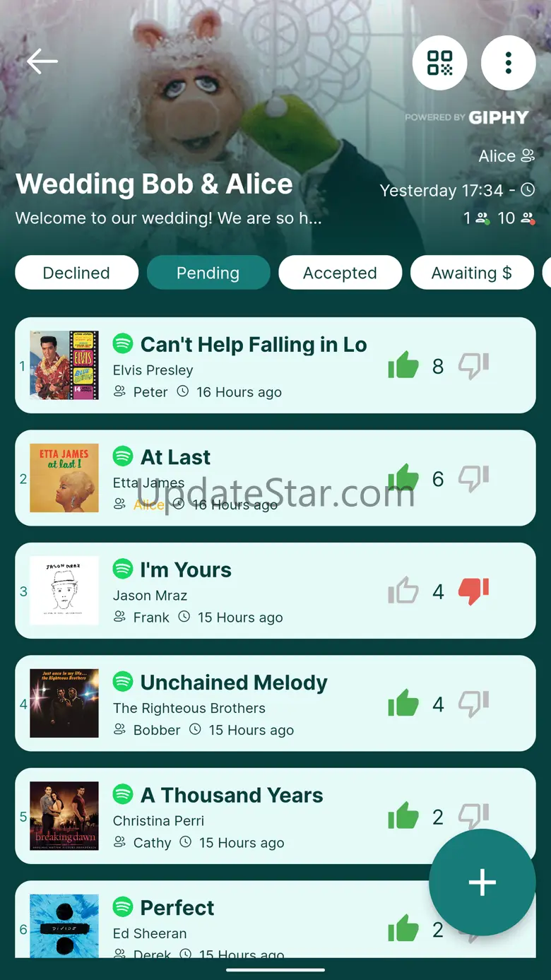Open the QR code share button

tap(439, 63)
